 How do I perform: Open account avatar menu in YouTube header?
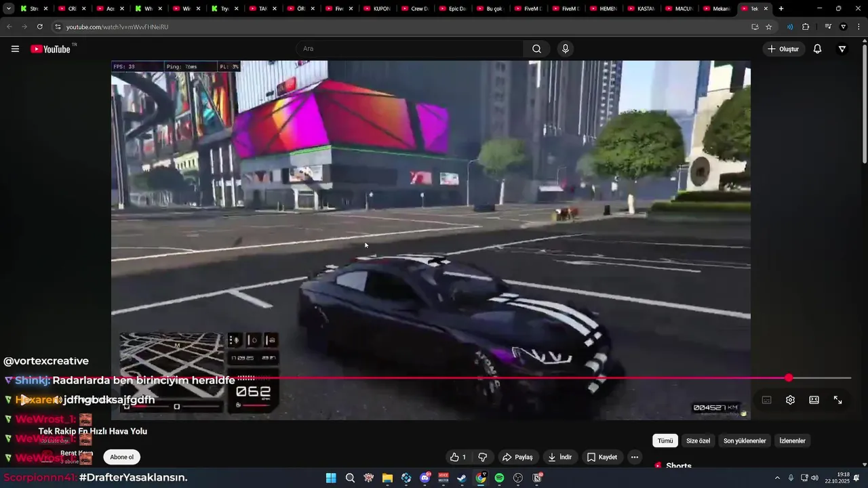pyautogui.click(x=842, y=49)
